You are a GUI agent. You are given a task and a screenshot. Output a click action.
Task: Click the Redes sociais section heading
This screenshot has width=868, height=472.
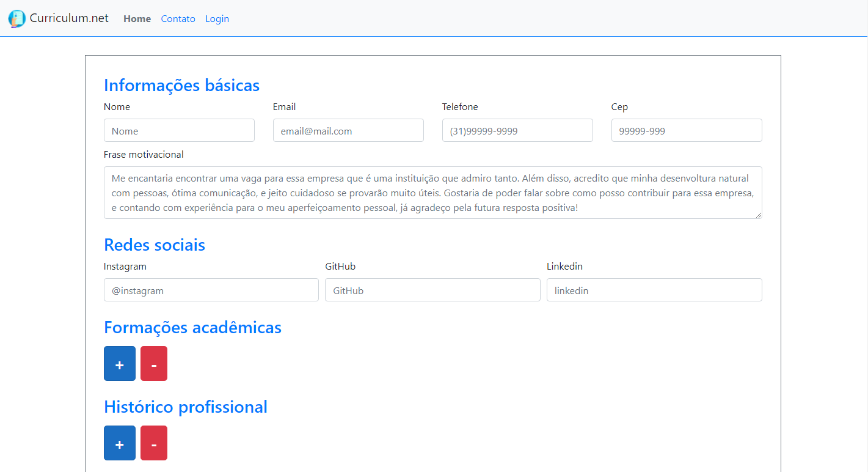click(155, 245)
